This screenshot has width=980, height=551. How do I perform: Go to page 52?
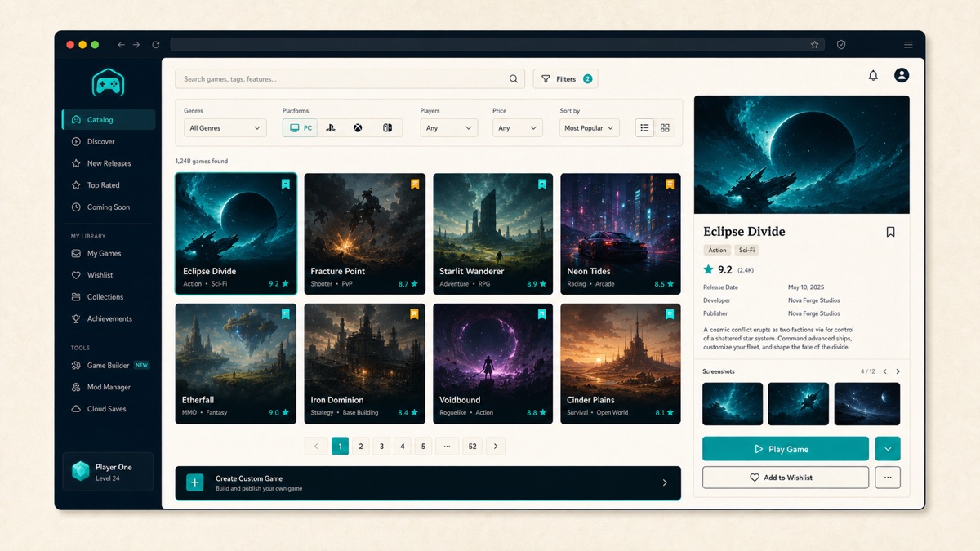pos(472,446)
